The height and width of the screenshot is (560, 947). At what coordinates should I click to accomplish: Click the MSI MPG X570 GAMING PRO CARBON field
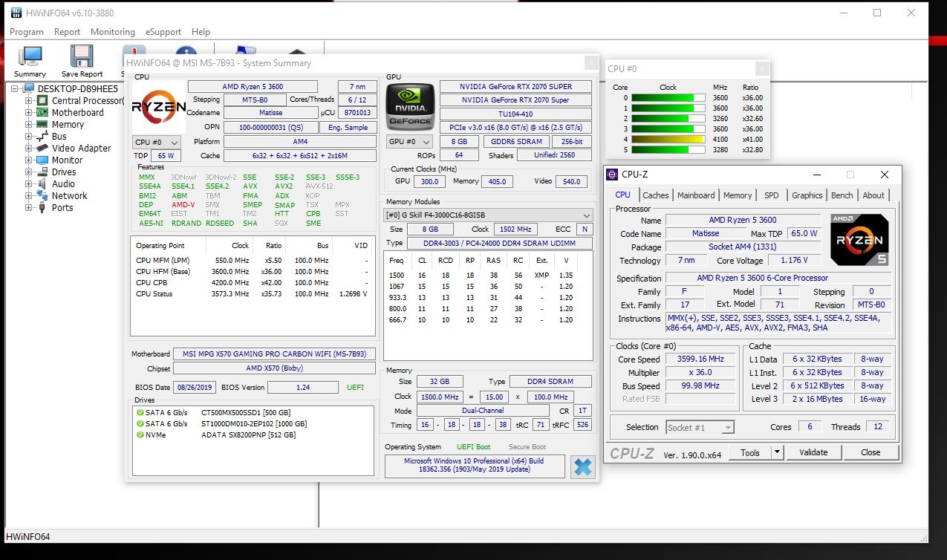tap(275, 354)
